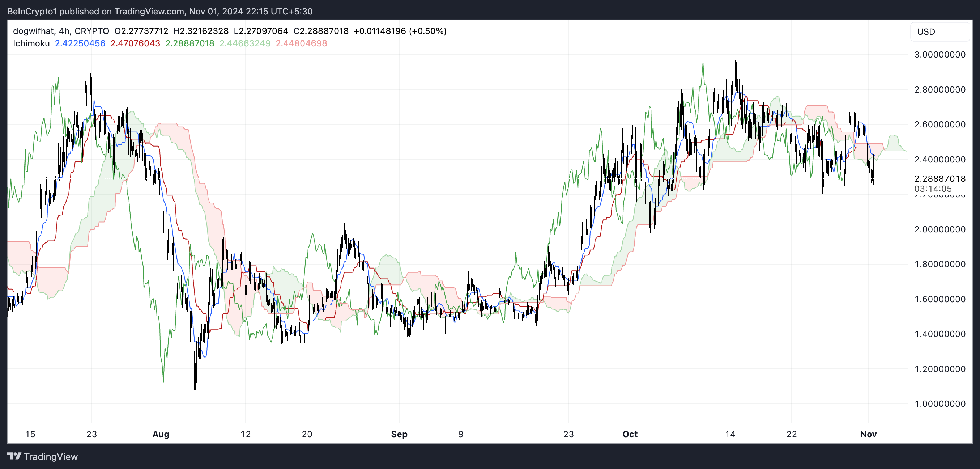
Task: Click the dark green value 2.28887018 in legend
Action: [x=189, y=43]
